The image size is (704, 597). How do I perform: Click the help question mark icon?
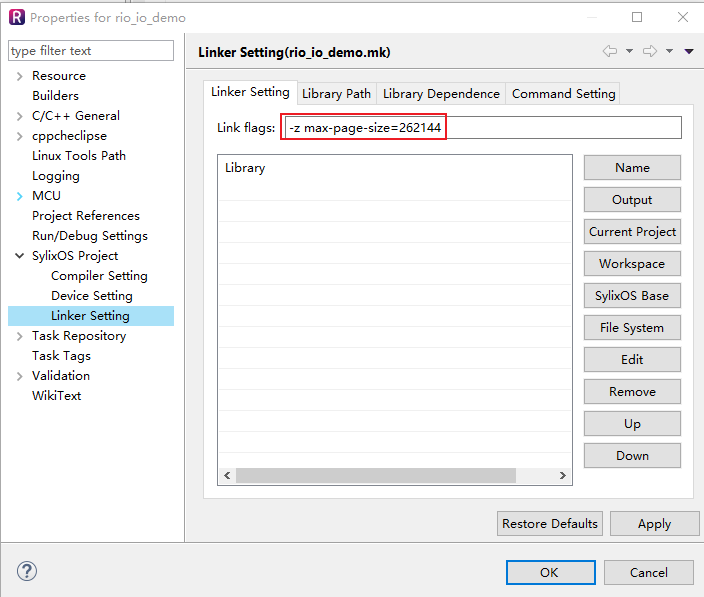pos(27,571)
